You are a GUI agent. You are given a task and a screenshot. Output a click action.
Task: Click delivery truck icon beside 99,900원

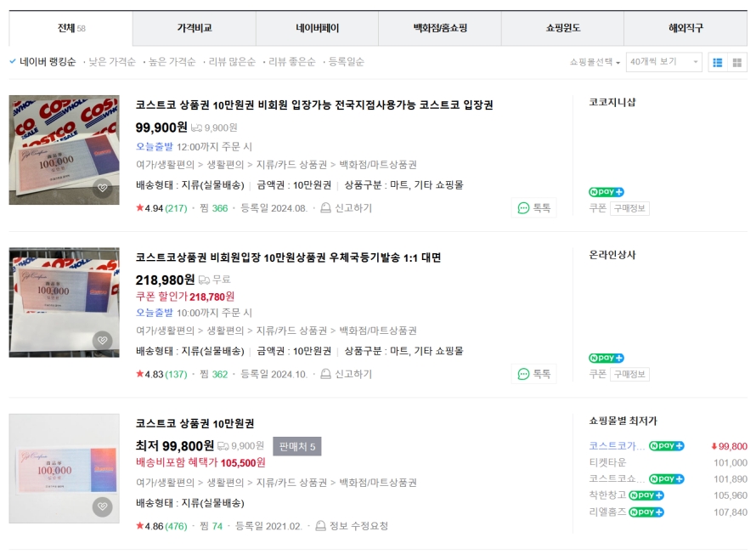[x=196, y=127]
